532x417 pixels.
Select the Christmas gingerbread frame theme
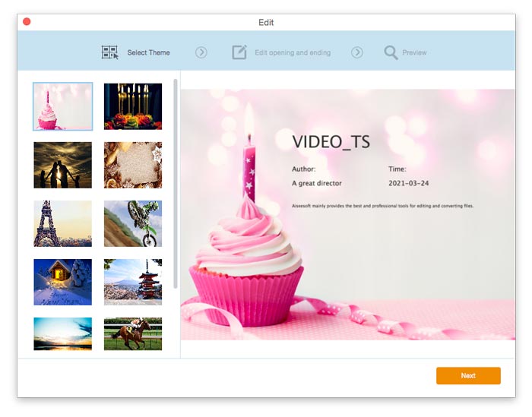[133, 165]
